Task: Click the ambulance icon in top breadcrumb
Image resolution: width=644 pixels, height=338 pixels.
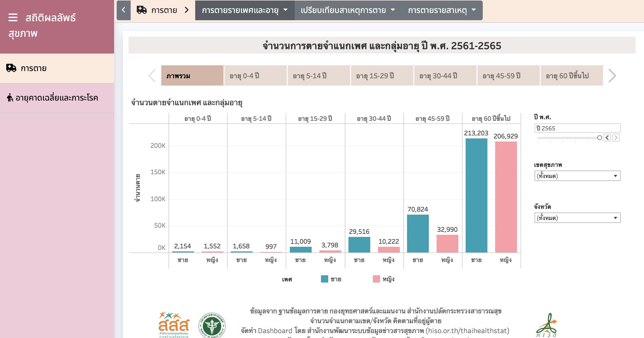Action: [142, 10]
